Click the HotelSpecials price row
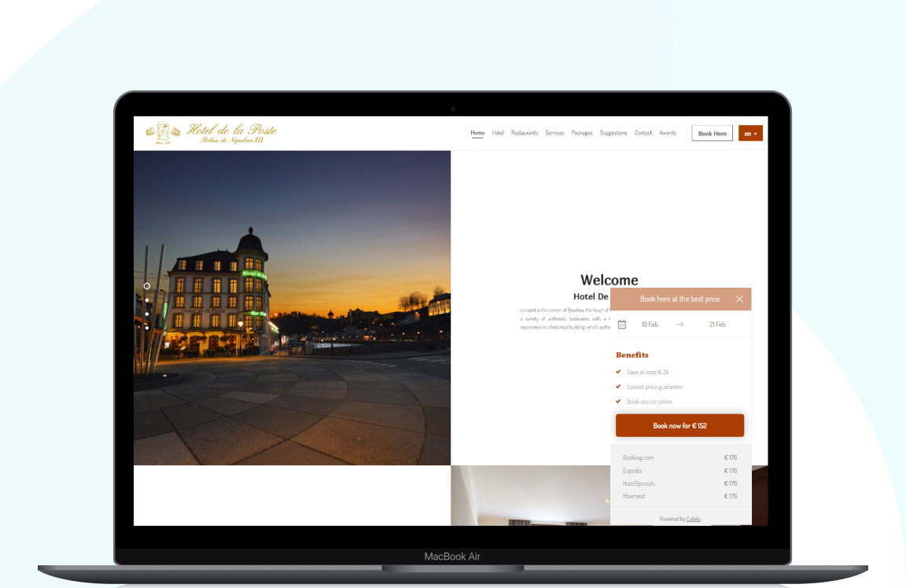The width and height of the screenshot is (906, 588). click(679, 483)
